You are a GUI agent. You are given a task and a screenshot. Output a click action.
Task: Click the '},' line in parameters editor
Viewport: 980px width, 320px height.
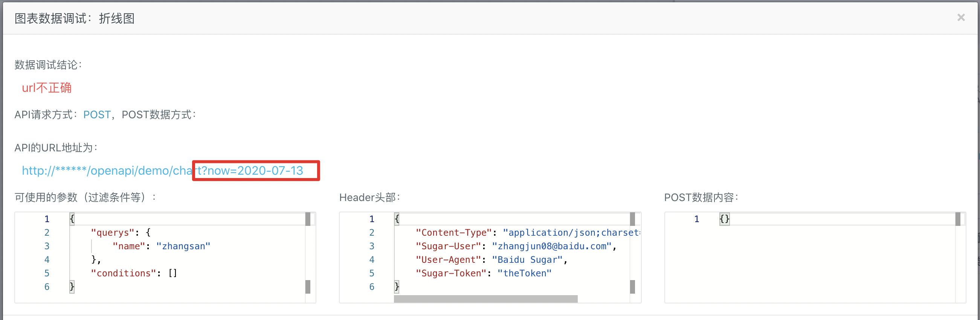(x=96, y=260)
